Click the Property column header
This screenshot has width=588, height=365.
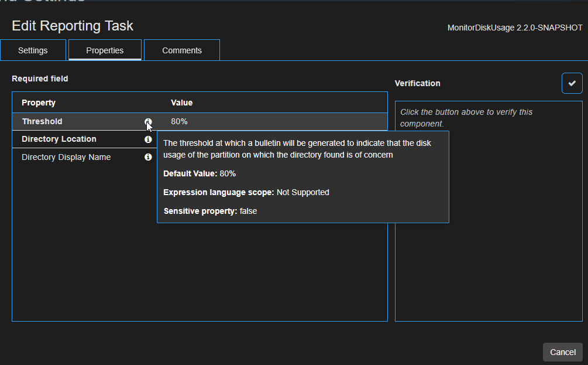point(38,103)
